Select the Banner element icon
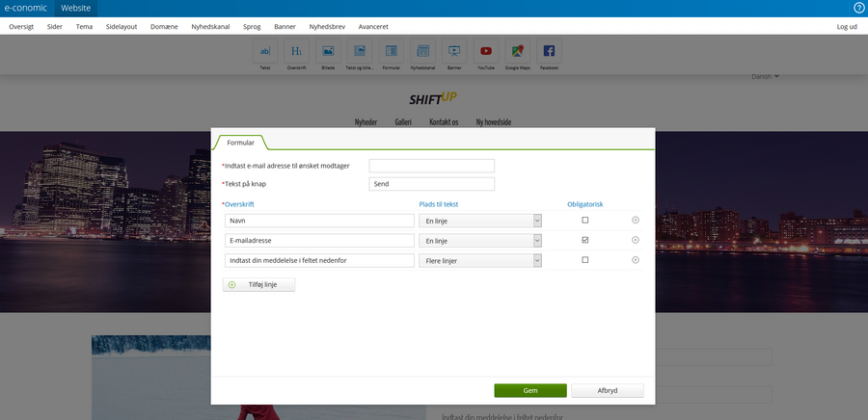The image size is (868, 420). 454,51
